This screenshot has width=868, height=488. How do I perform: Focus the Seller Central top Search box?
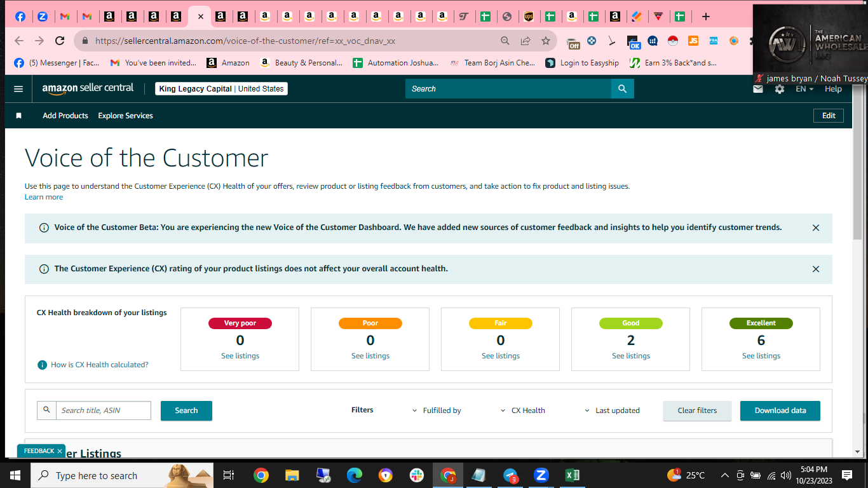pyautogui.click(x=508, y=89)
